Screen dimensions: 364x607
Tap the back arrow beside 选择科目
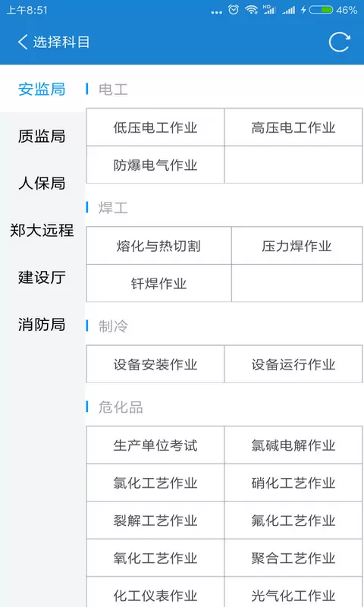pyautogui.click(x=23, y=42)
